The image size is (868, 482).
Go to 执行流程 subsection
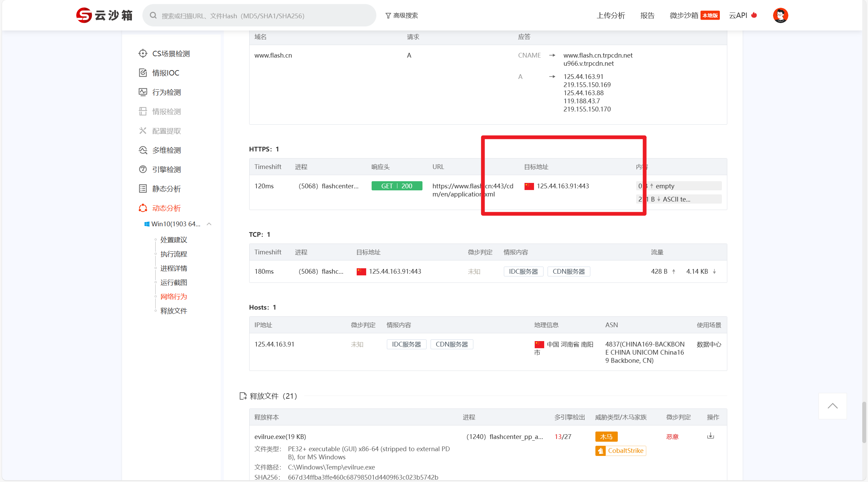click(174, 254)
